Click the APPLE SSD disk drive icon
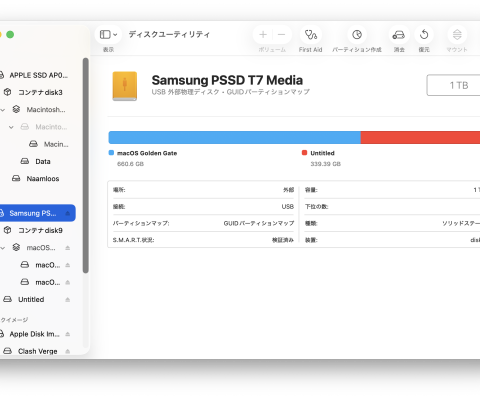 [2, 75]
